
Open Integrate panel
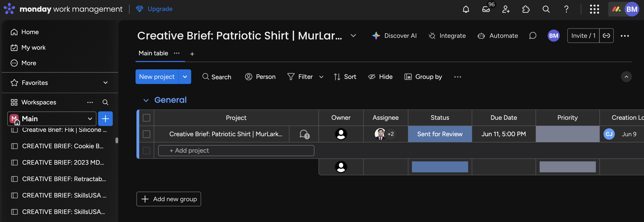(447, 36)
